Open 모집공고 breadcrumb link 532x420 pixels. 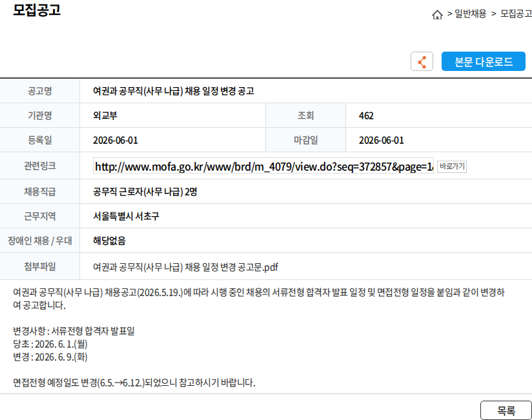tap(516, 14)
